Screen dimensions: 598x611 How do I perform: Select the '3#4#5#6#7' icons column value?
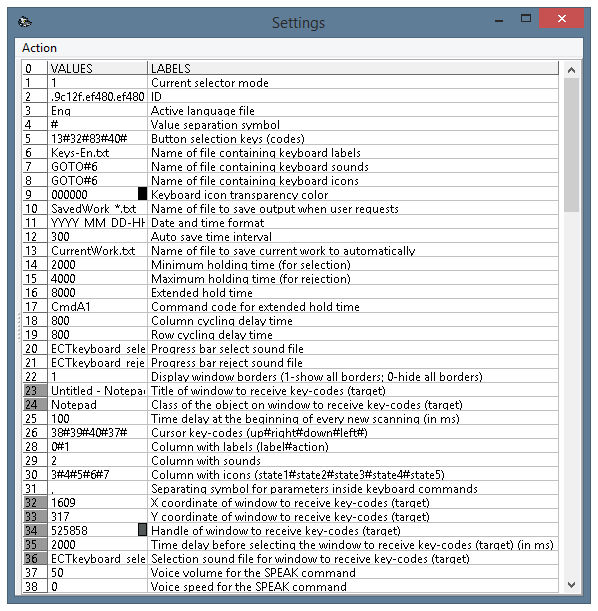coord(97,475)
